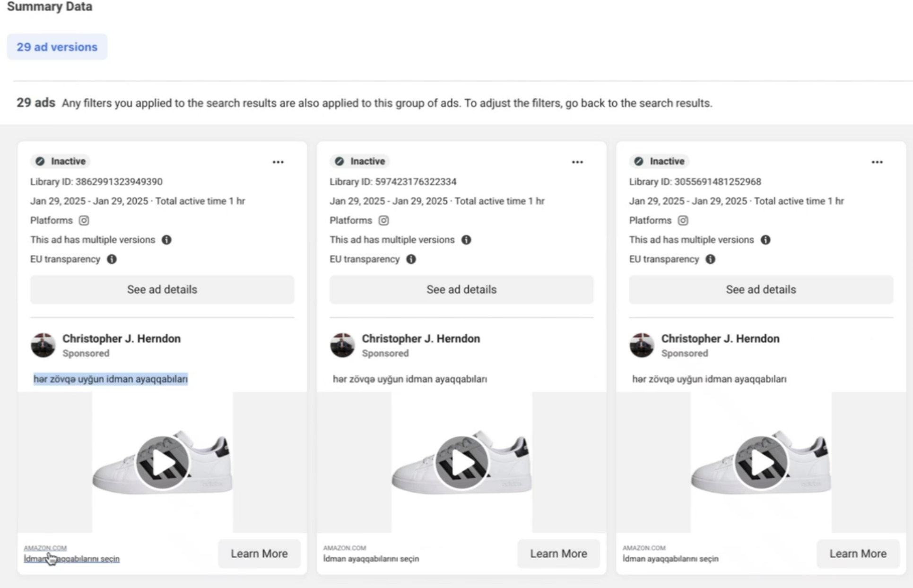Open the info tooltip next to EU transparency
913x588 pixels.
coord(112,259)
